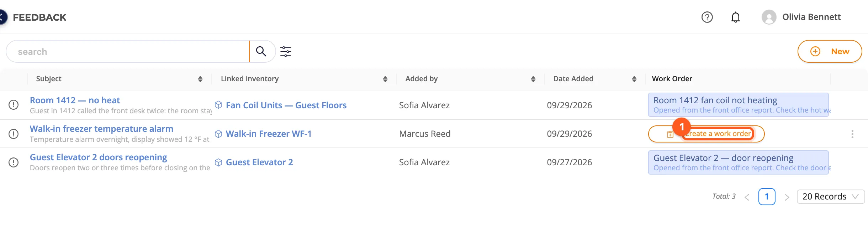
Task: Open the three-dot menu on freezer row
Action: coord(852,134)
